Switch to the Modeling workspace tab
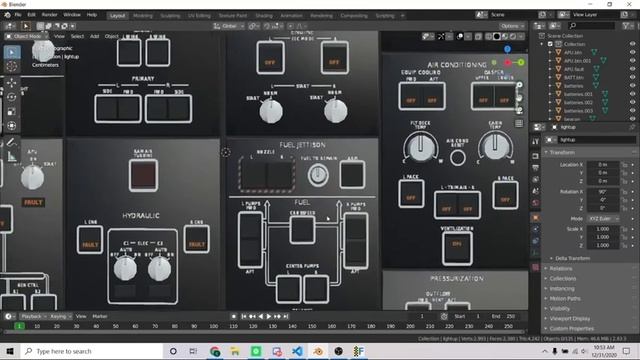 pyautogui.click(x=143, y=16)
